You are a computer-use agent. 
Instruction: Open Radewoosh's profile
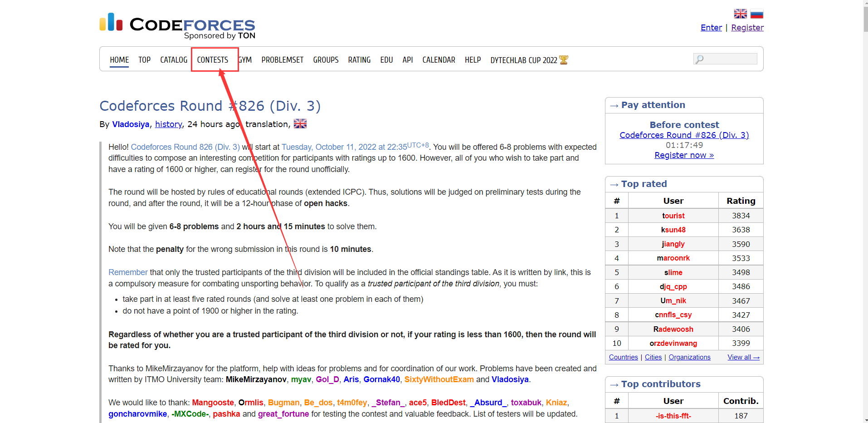(x=673, y=329)
